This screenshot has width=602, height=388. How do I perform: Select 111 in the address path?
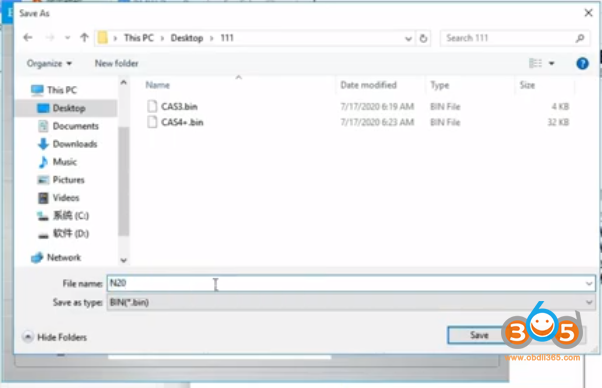pyautogui.click(x=227, y=38)
